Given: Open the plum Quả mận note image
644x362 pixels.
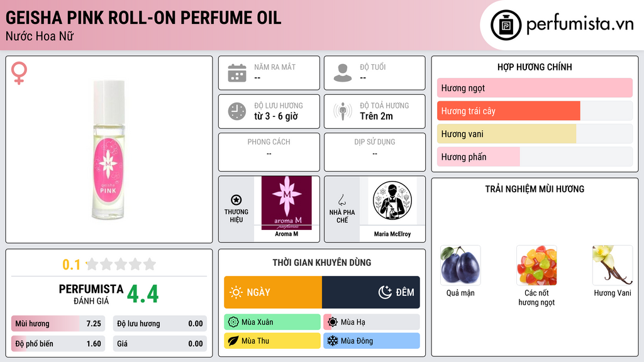Looking at the screenshot, I should (460, 266).
